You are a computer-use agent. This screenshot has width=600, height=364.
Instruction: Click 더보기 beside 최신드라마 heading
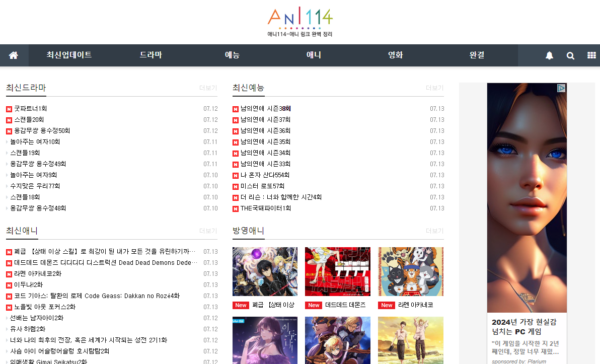(x=208, y=88)
